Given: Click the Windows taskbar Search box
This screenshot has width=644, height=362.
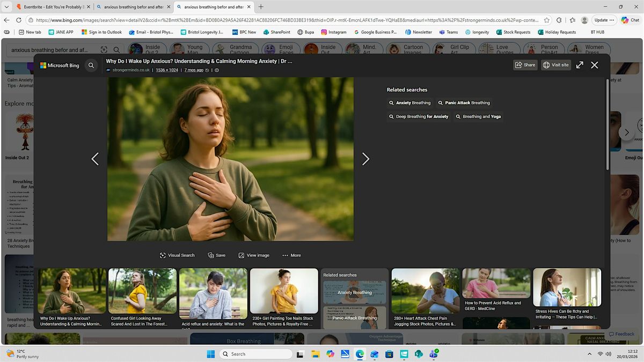Looking at the screenshot, I should click(x=256, y=354).
